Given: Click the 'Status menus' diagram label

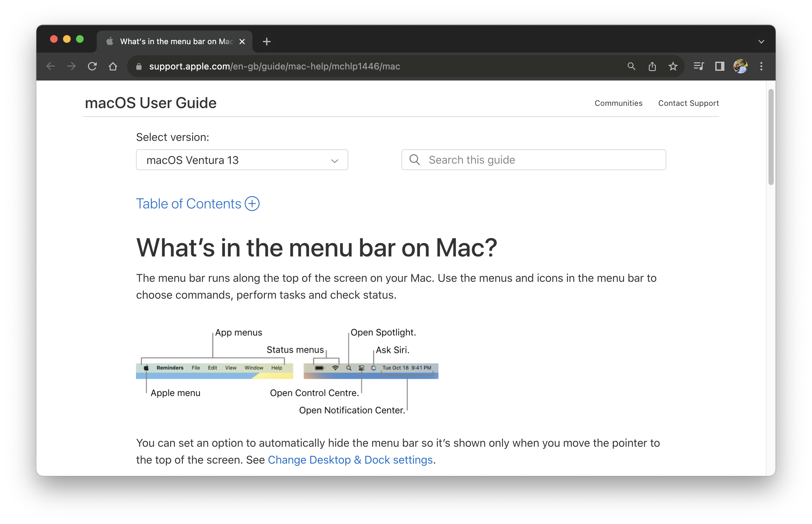Looking at the screenshot, I should point(295,350).
